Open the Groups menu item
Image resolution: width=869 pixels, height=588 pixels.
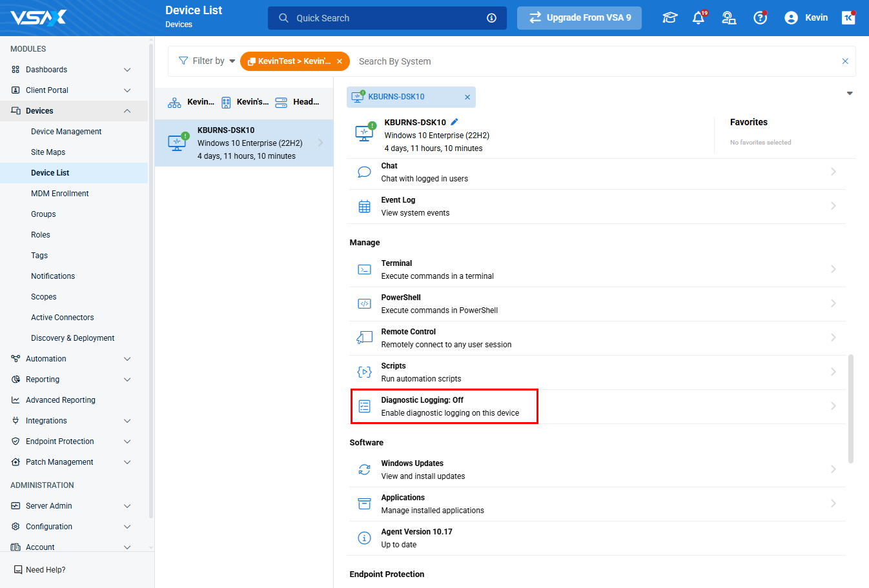43,214
